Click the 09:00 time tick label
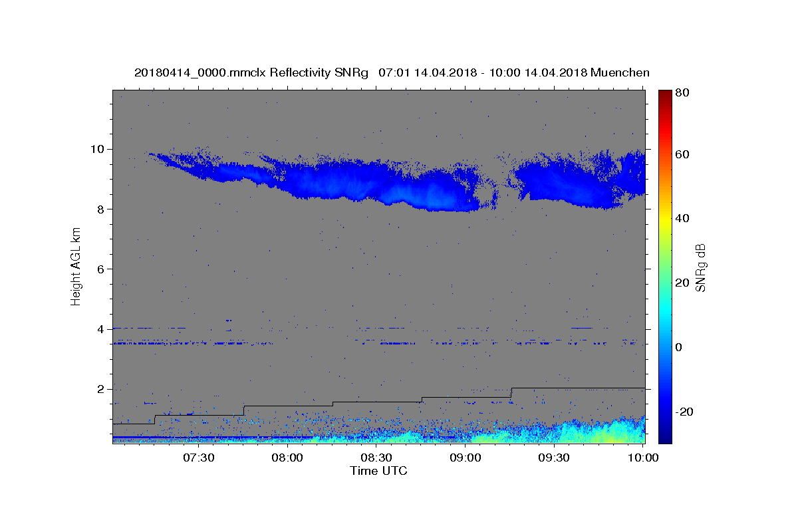Screen dimensions: 798x532 465,458
